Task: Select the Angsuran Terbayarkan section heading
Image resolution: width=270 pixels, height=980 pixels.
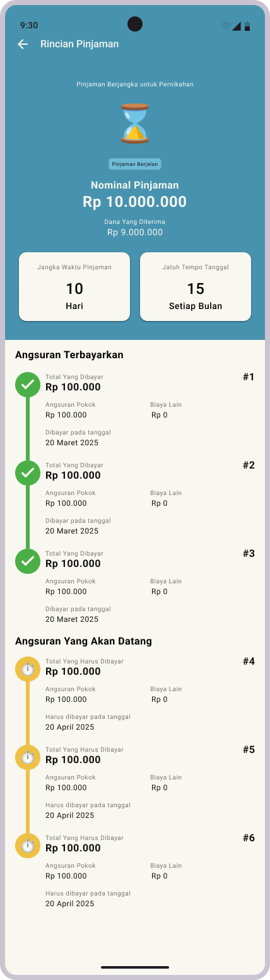Action: tap(69, 355)
